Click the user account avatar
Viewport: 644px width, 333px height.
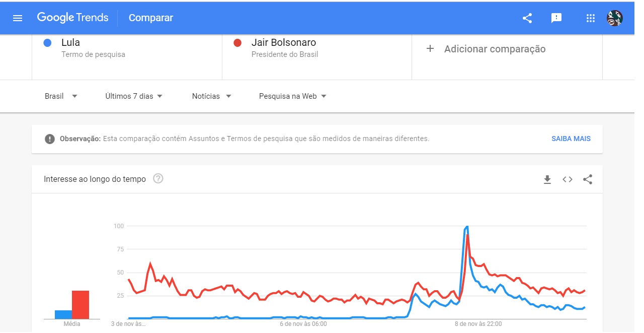point(615,18)
